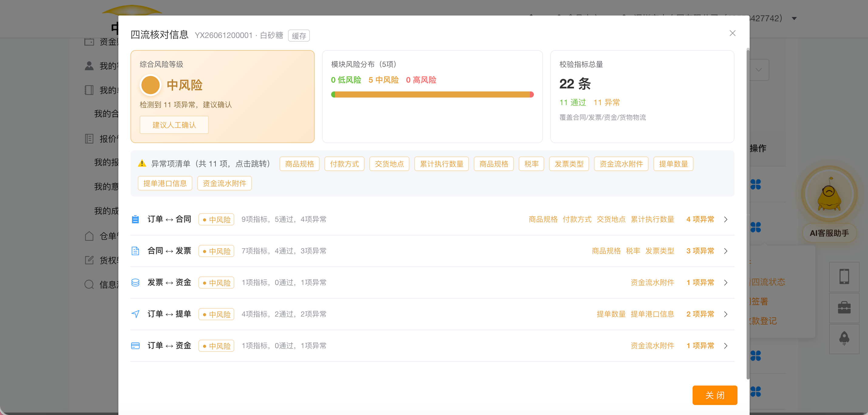
Task: Jump to 发票类型 anomaly tag in list
Action: pos(569,164)
